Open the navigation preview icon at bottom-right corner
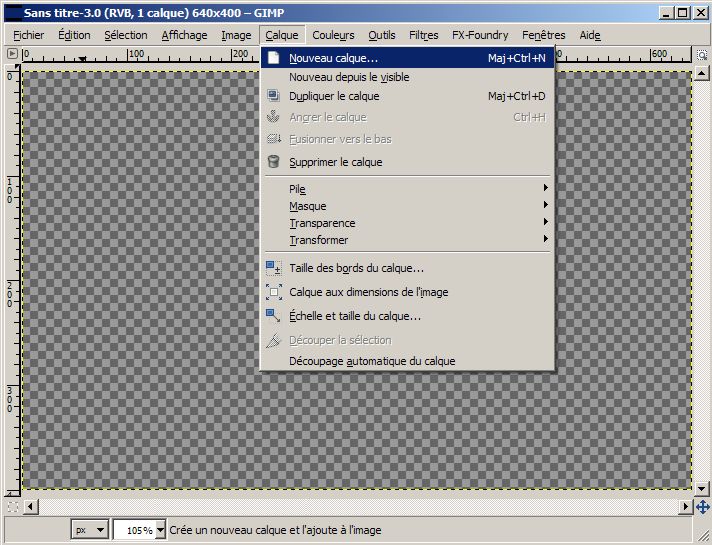The image size is (712, 545). pos(702,507)
